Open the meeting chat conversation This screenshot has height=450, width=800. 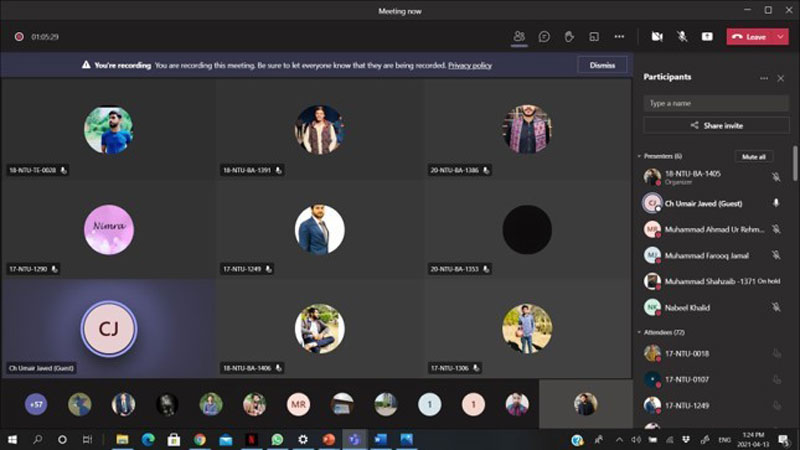[x=544, y=36]
